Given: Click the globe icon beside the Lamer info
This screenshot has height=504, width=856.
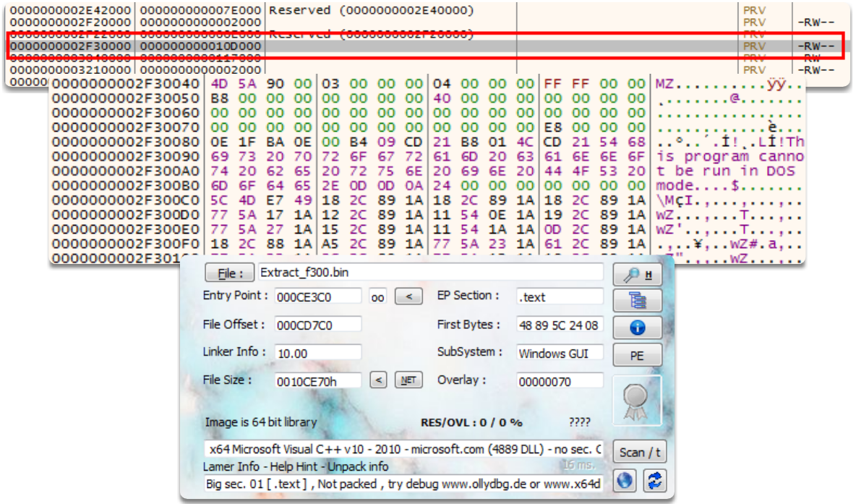Looking at the screenshot, I should point(625,481).
